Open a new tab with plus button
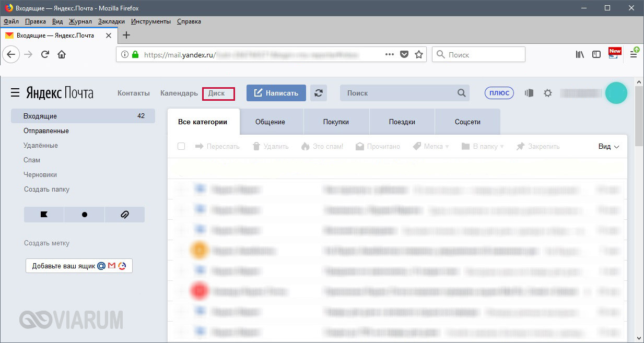The width and height of the screenshot is (644, 343). [126, 36]
